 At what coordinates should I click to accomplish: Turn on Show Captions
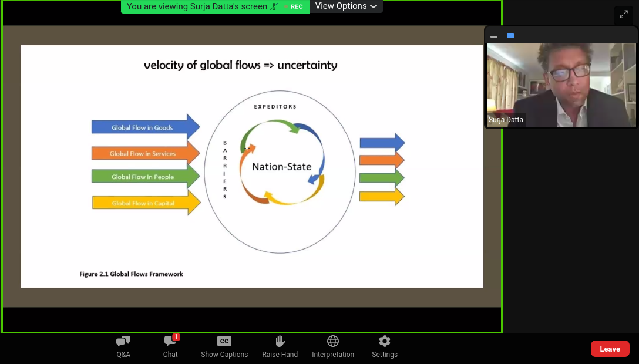tap(224, 346)
